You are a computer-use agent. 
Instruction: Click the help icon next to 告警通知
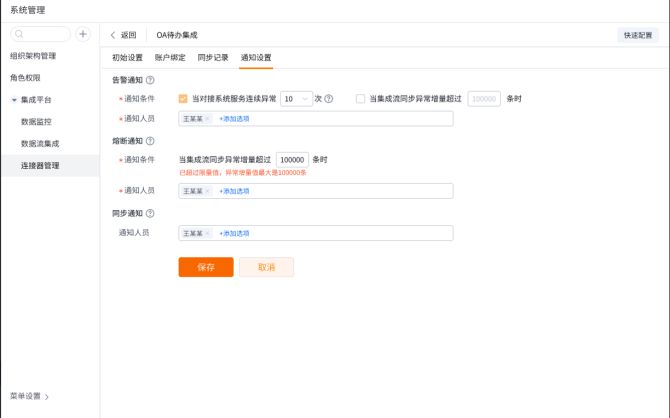click(150, 80)
